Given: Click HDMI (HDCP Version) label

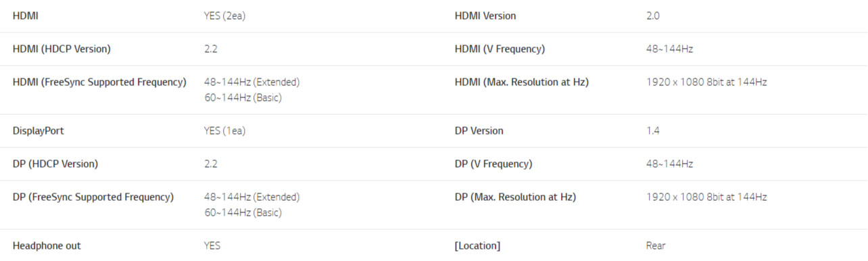Looking at the screenshot, I should pyautogui.click(x=62, y=49).
